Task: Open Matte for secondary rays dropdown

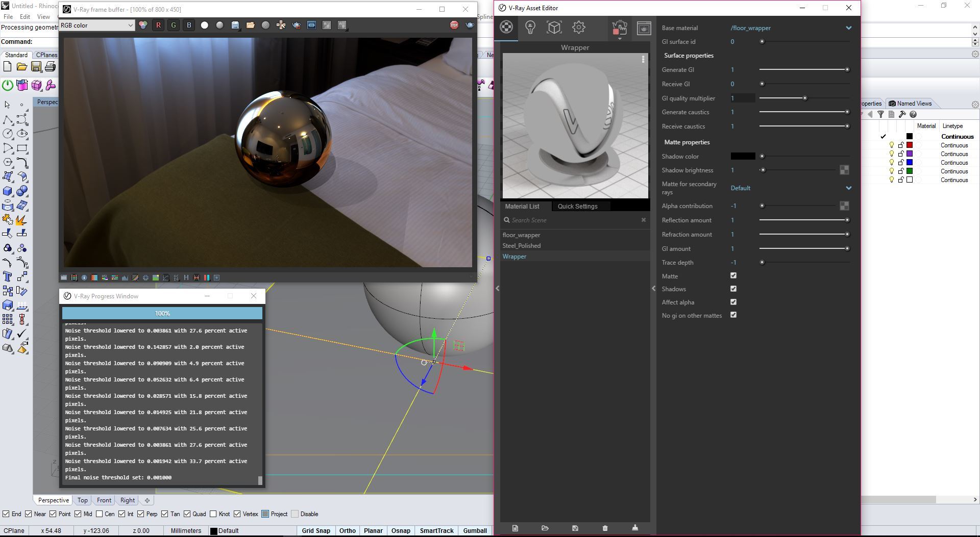Action: coord(848,188)
